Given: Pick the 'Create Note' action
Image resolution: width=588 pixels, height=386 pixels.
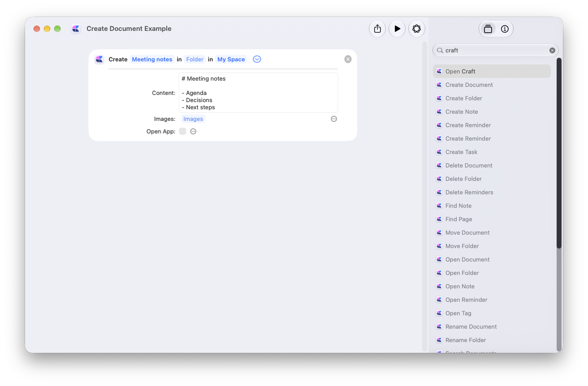Looking at the screenshot, I should (492, 112).
